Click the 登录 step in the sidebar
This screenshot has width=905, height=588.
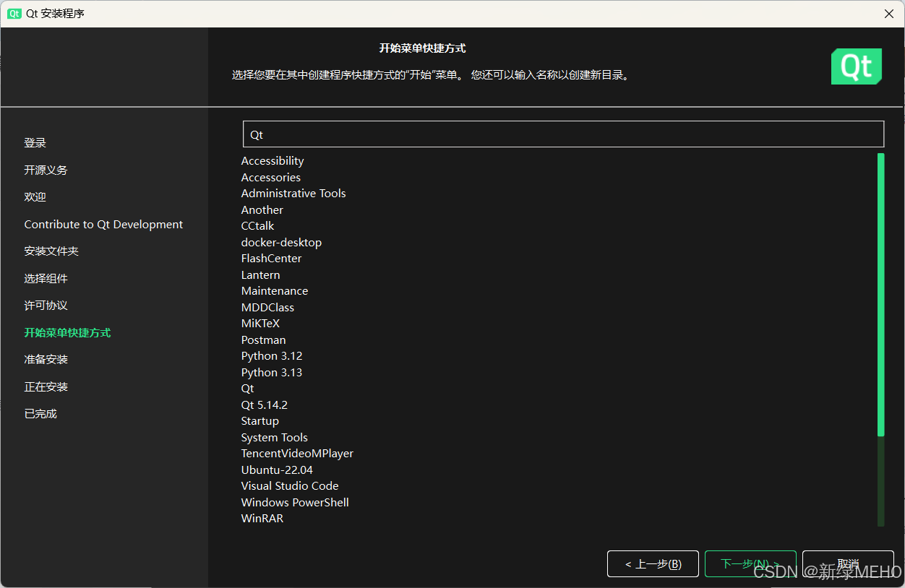pyautogui.click(x=35, y=143)
